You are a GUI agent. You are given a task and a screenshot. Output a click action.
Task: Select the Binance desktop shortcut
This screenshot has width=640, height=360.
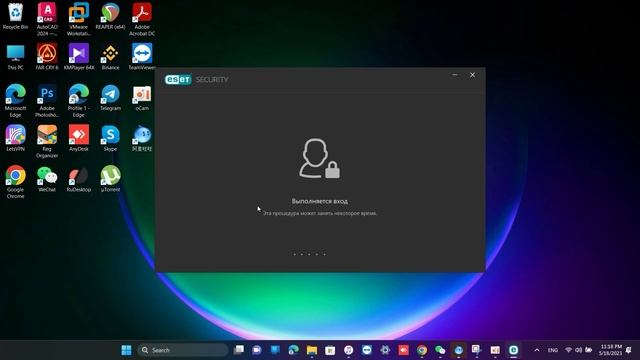click(x=110, y=57)
